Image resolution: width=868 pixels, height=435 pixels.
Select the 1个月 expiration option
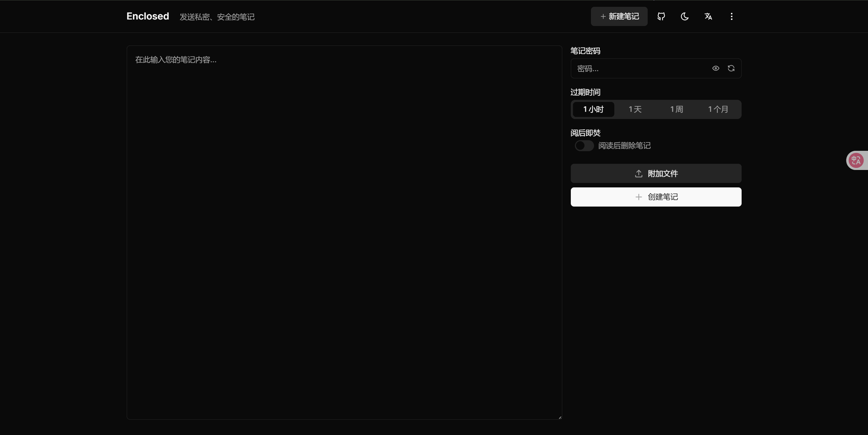[718, 109]
